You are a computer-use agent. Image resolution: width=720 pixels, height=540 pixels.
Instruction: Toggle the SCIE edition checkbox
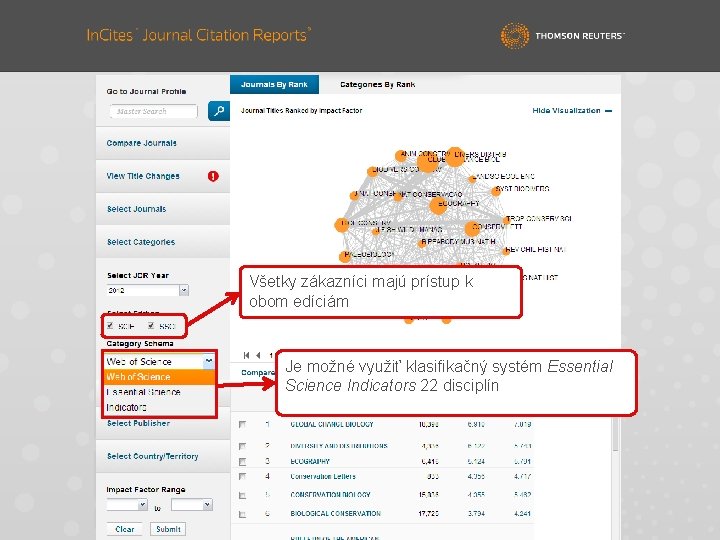(110, 326)
